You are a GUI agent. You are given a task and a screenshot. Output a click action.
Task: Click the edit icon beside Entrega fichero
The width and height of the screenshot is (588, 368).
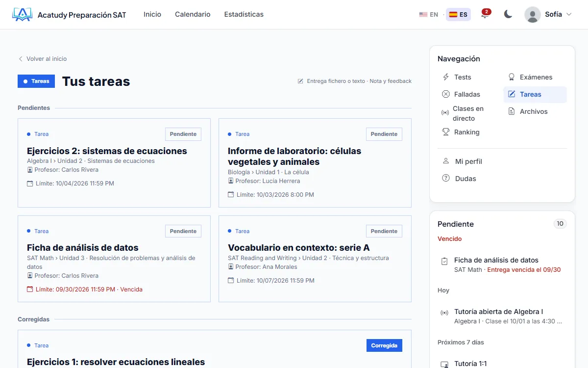click(300, 81)
